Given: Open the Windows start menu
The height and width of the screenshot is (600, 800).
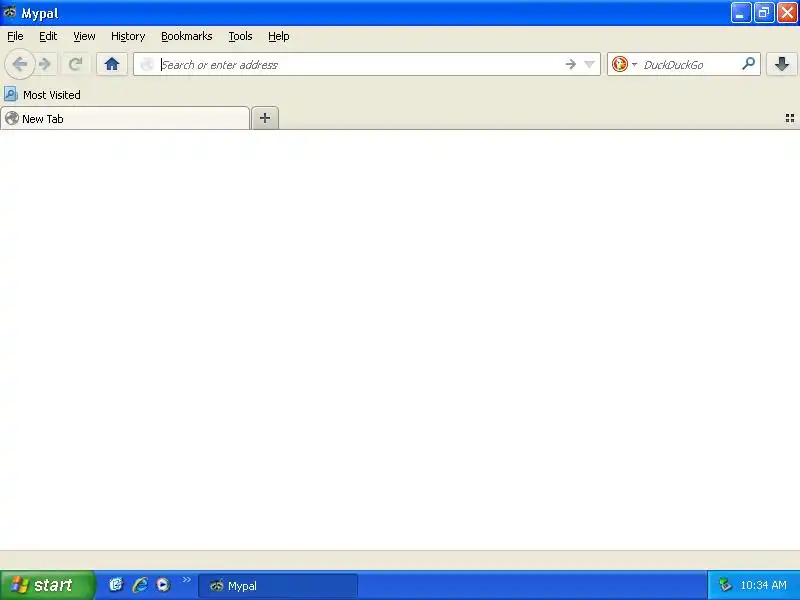Looking at the screenshot, I should point(47,585).
